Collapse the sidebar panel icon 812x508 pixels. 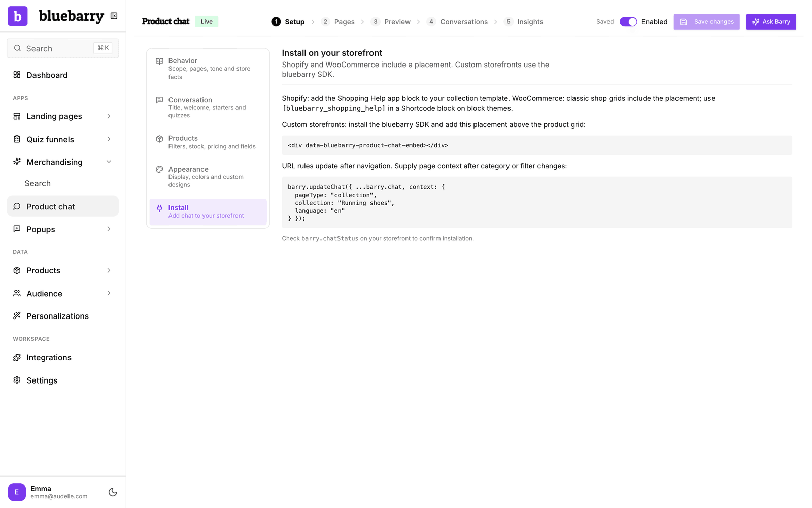(114, 16)
